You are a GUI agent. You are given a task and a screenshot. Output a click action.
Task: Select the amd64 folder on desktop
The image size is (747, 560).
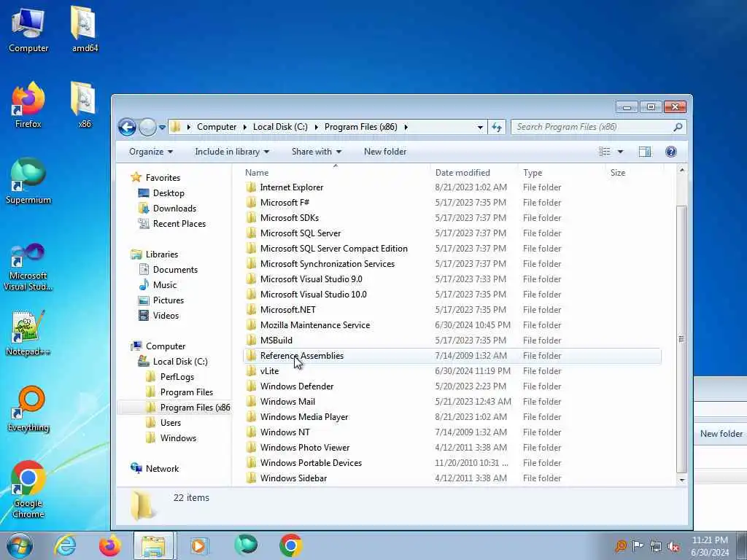pos(85,29)
